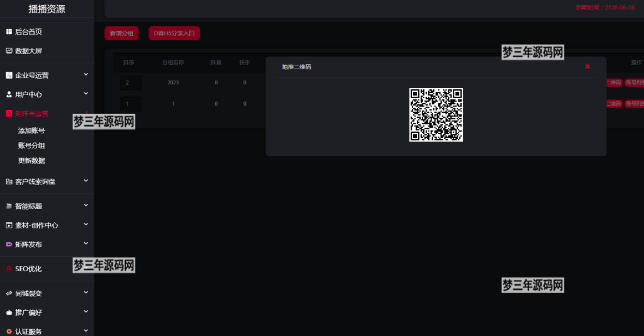The width and height of the screenshot is (644, 336).
Task: Select 更新数据 submenu item
Action: pos(31,160)
